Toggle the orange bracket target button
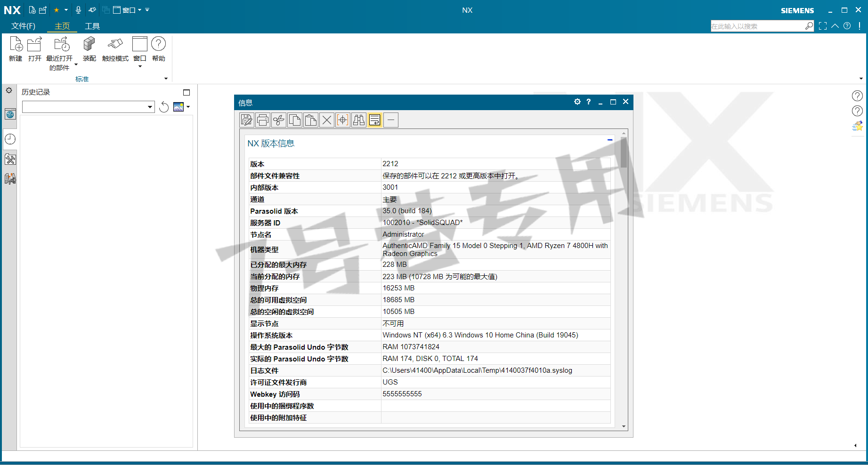The height and width of the screenshot is (465, 868). [x=343, y=120]
